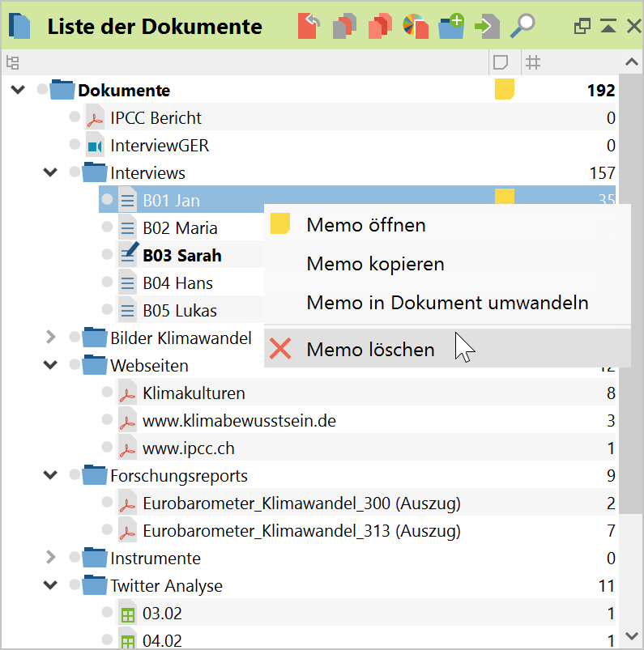Collapse the Forschungsreports folder
The image size is (644, 650).
(50, 474)
